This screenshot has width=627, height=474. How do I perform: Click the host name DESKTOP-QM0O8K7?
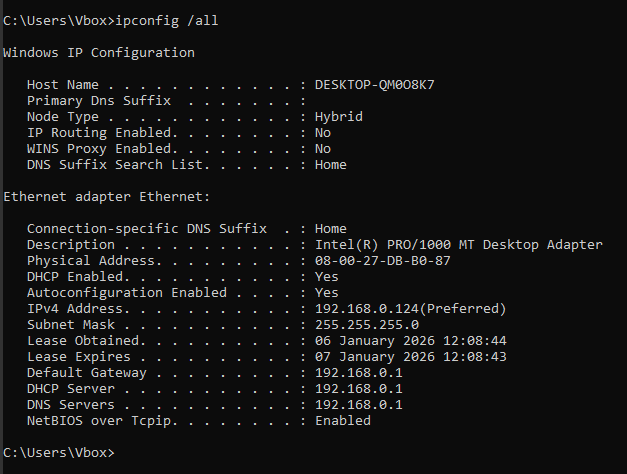(x=374, y=84)
